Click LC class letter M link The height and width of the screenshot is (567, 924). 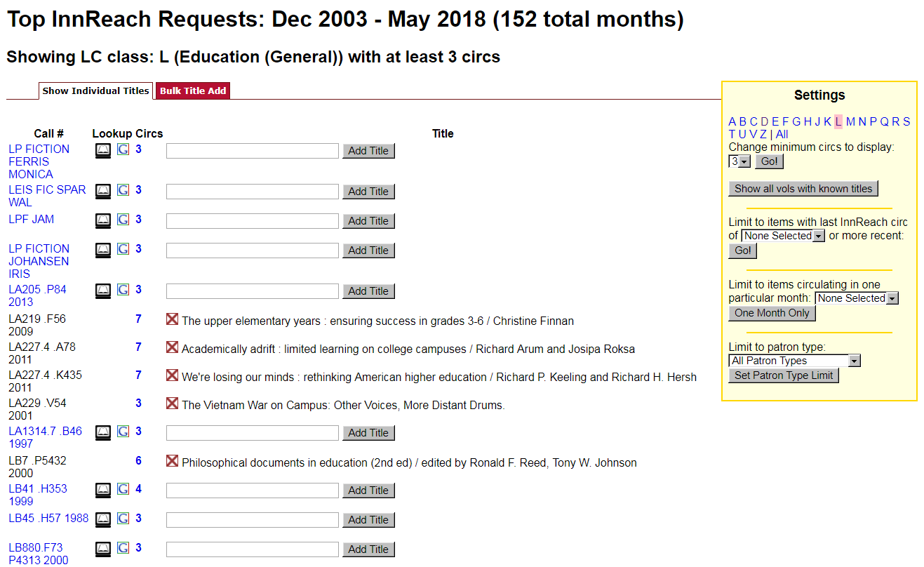point(850,121)
